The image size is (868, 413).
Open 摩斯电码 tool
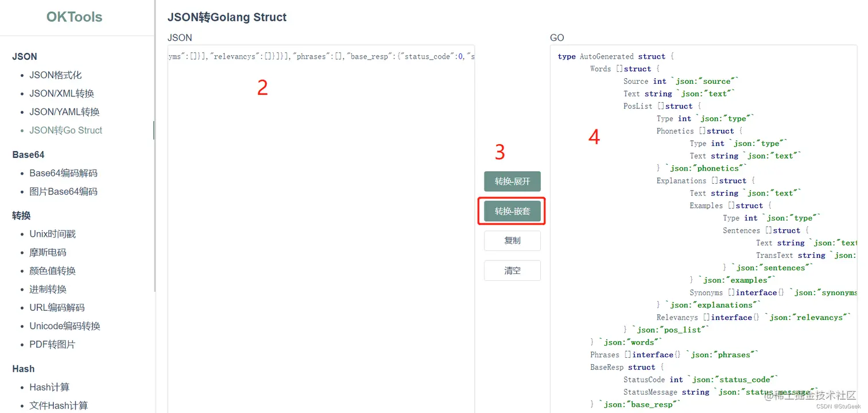coord(48,253)
